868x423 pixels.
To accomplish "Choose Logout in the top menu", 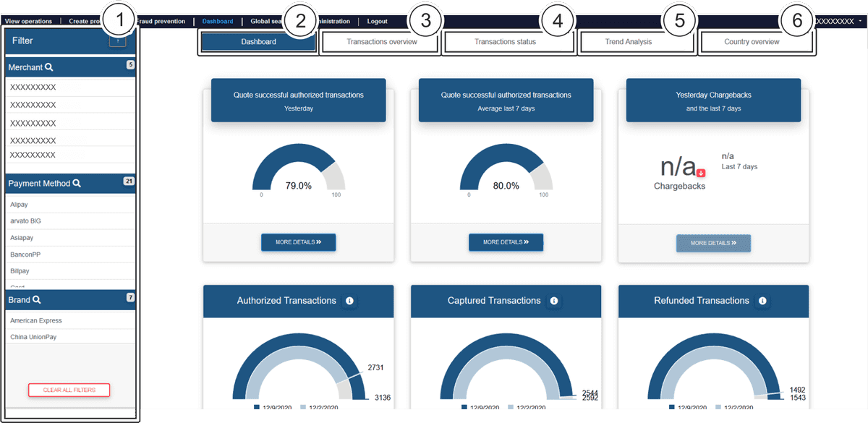I will [x=377, y=22].
